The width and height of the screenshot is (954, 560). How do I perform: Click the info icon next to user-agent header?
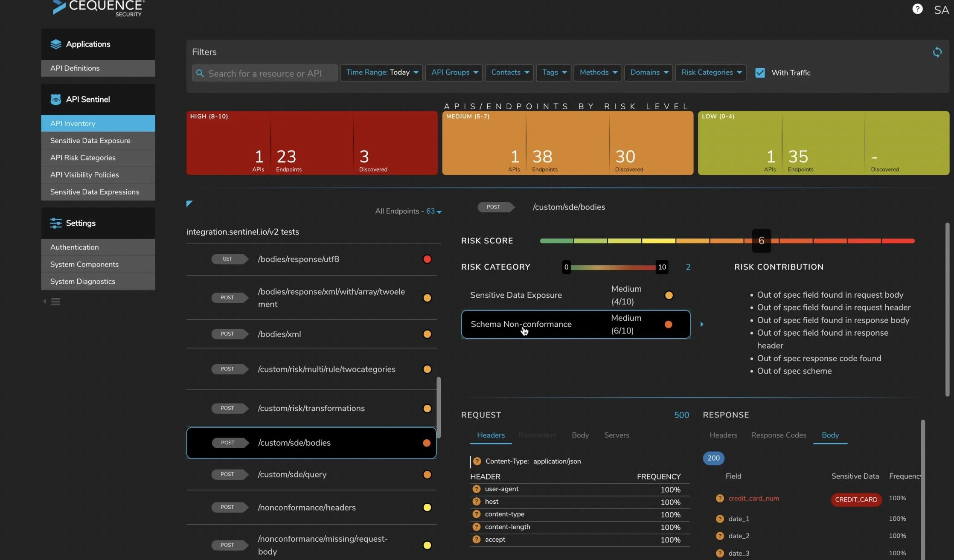tap(476, 489)
